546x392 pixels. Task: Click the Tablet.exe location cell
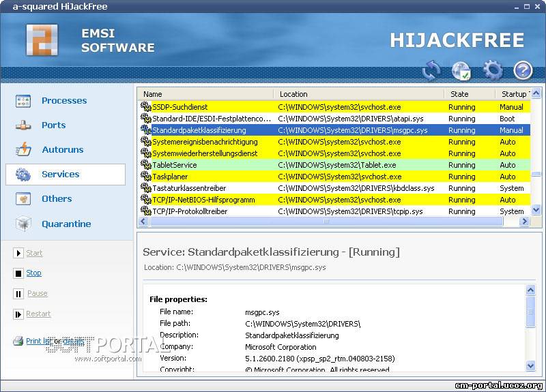tap(337, 165)
